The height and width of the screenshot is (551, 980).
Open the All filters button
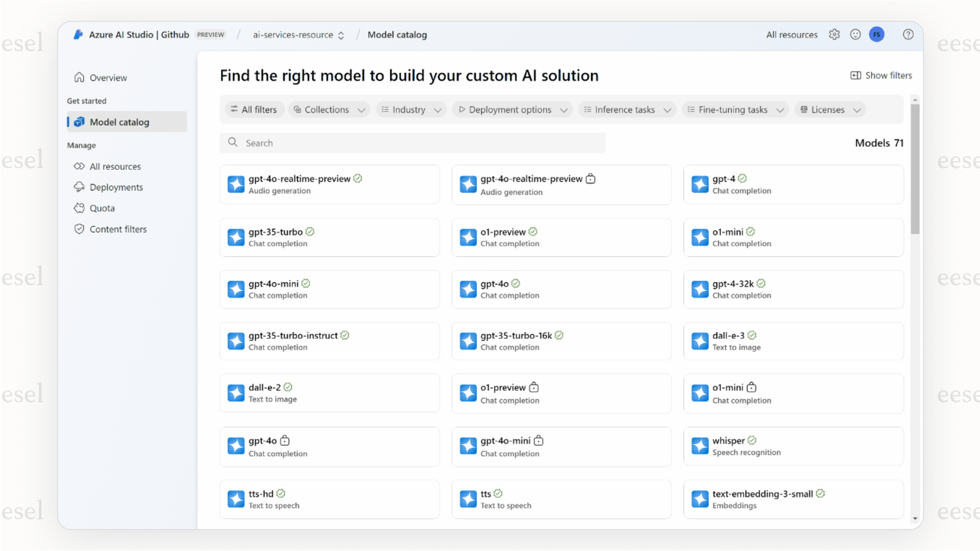point(254,109)
